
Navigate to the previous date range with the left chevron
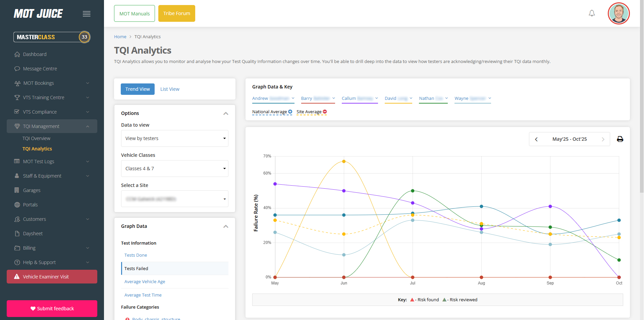tap(536, 139)
